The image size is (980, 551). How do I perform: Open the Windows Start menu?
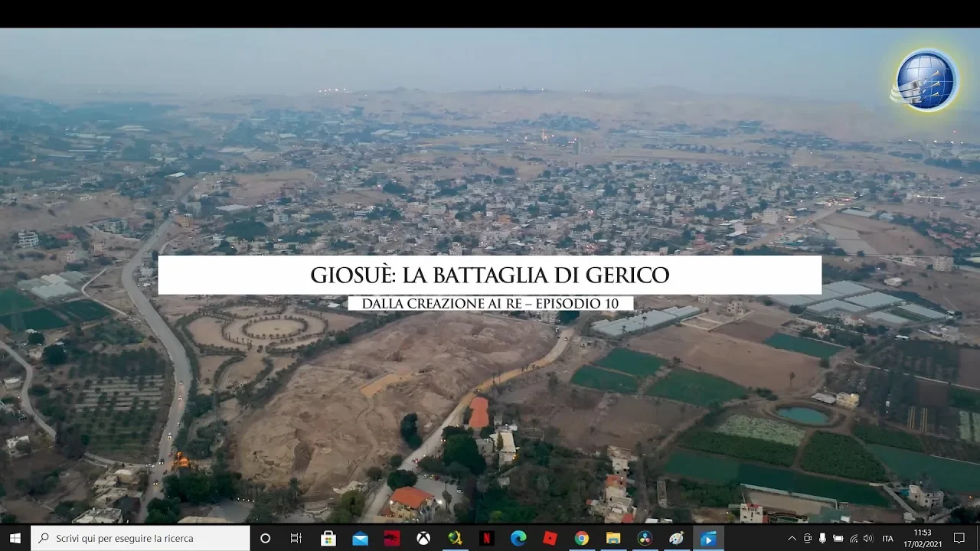click(15, 538)
